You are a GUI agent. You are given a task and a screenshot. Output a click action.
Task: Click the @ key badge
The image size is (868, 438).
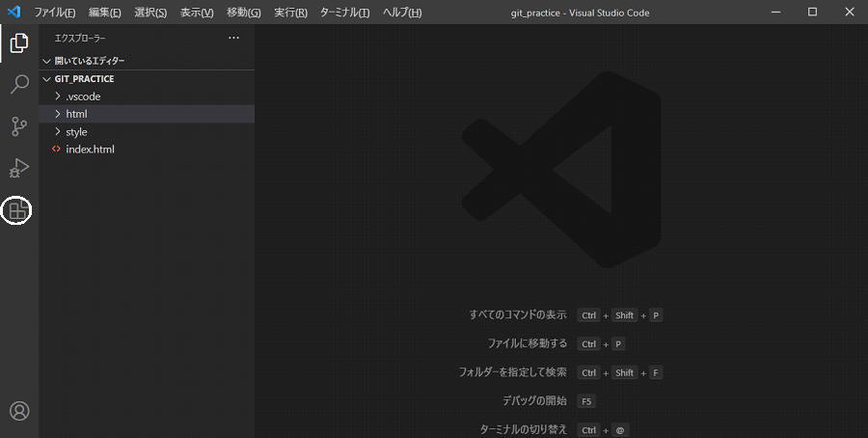click(x=620, y=429)
